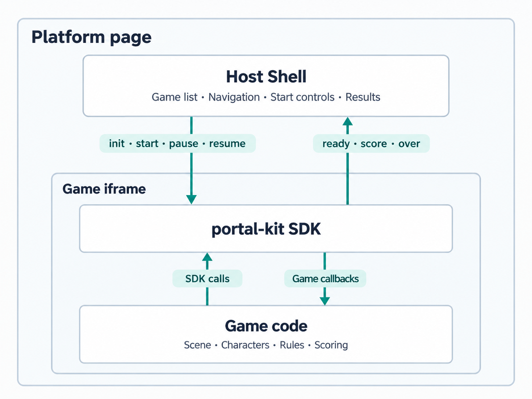Click the "ready · score · over" label
Image resolution: width=532 pixels, height=399 pixels.
coord(371,143)
